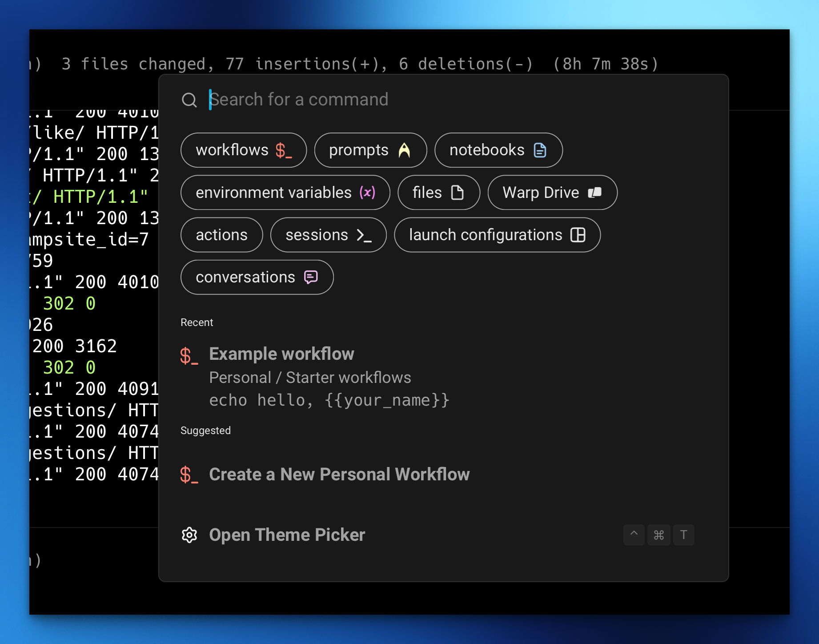Click the Command key shortcut badge
Viewport: 819px width, 644px height.
click(658, 535)
